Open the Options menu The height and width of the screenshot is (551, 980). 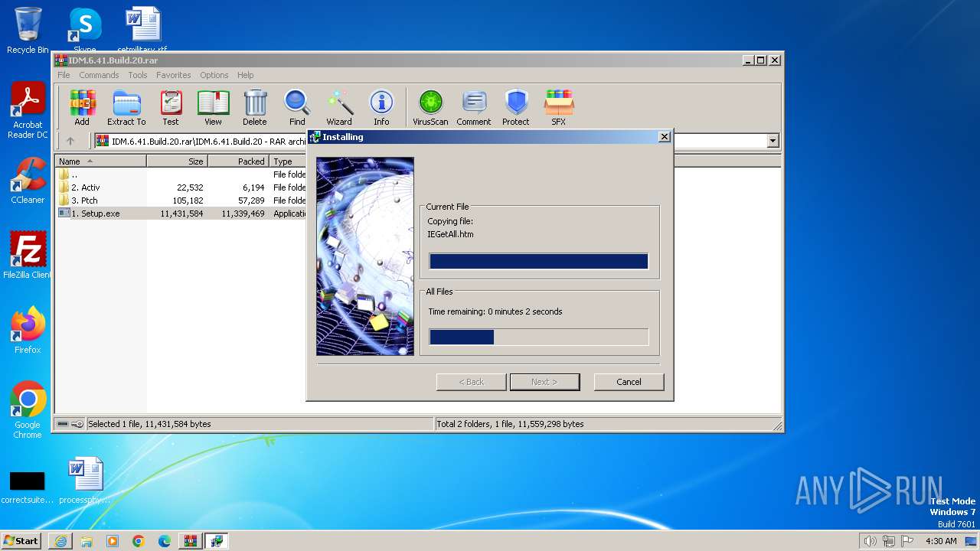pos(214,75)
